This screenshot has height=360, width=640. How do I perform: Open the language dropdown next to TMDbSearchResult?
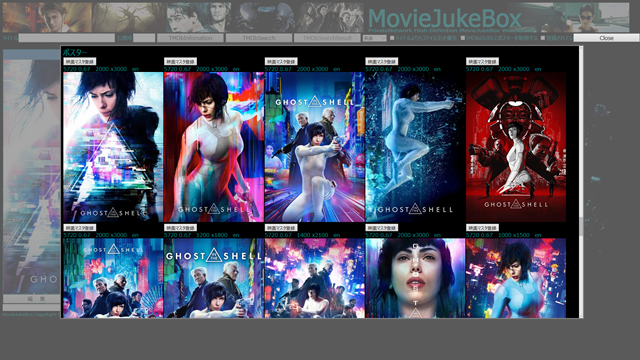click(x=374, y=38)
